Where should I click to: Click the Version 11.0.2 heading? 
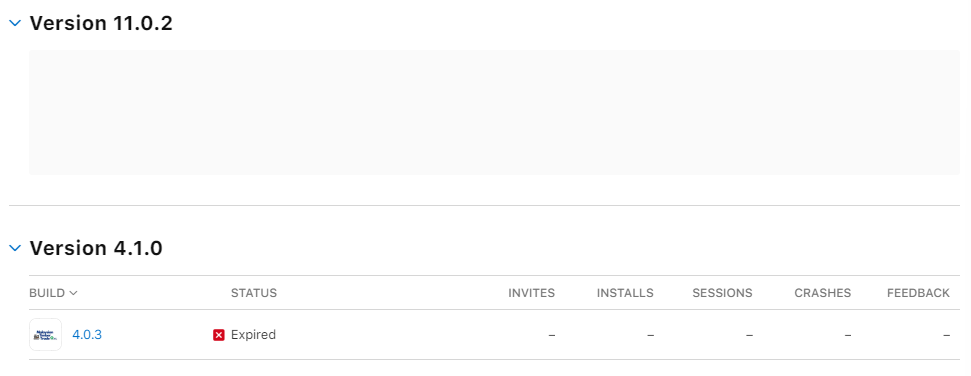coord(102,24)
